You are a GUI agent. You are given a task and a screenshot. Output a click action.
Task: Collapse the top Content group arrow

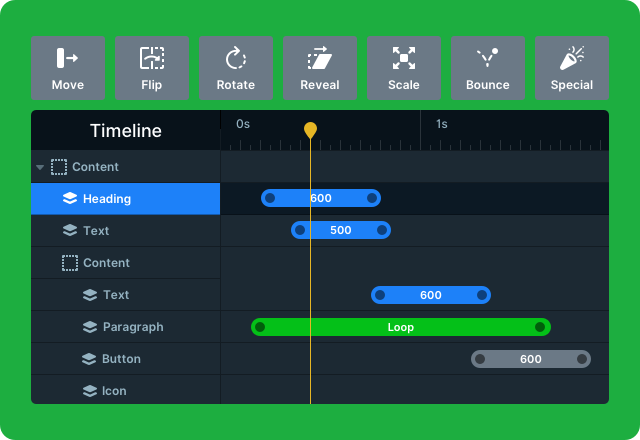(40, 167)
